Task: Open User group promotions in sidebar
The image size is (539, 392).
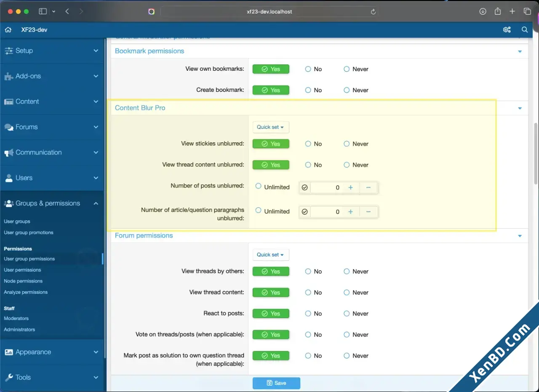Action: [29, 232]
